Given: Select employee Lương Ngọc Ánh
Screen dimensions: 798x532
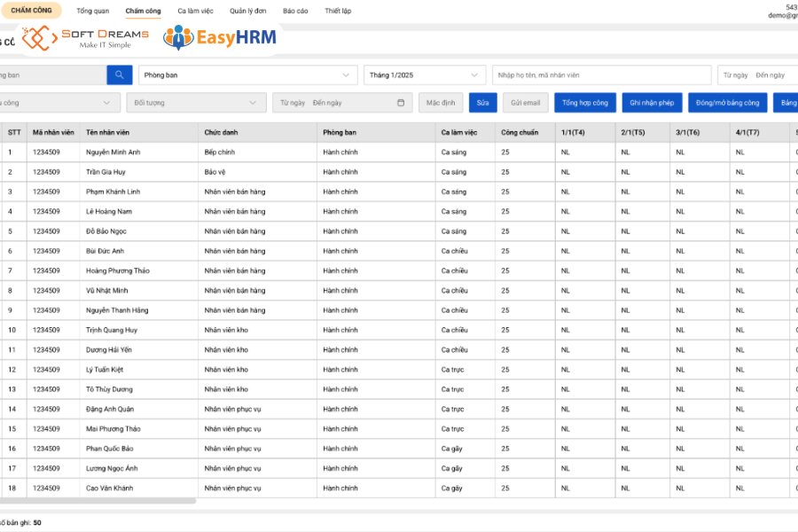Looking at the screenshot, I should pos(112,468).
